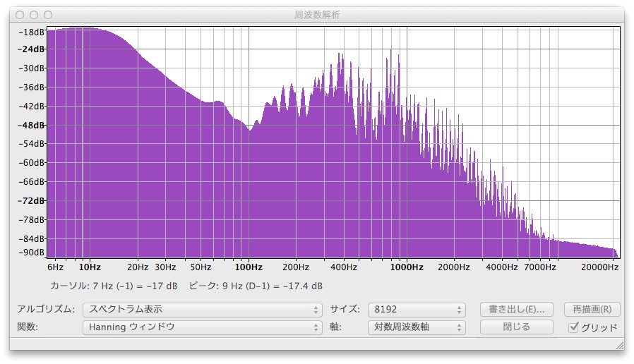634x364 pixels.
Task: Click the ピーク: 9 Hz readout text
Action: [256, 286]
